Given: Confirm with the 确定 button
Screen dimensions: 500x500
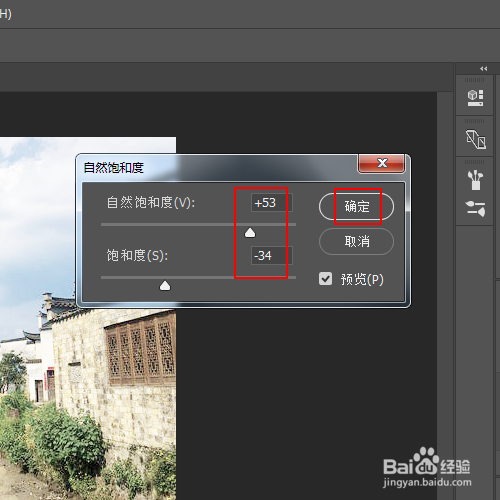Looking at the screenshot, I should tap(356, 207).
